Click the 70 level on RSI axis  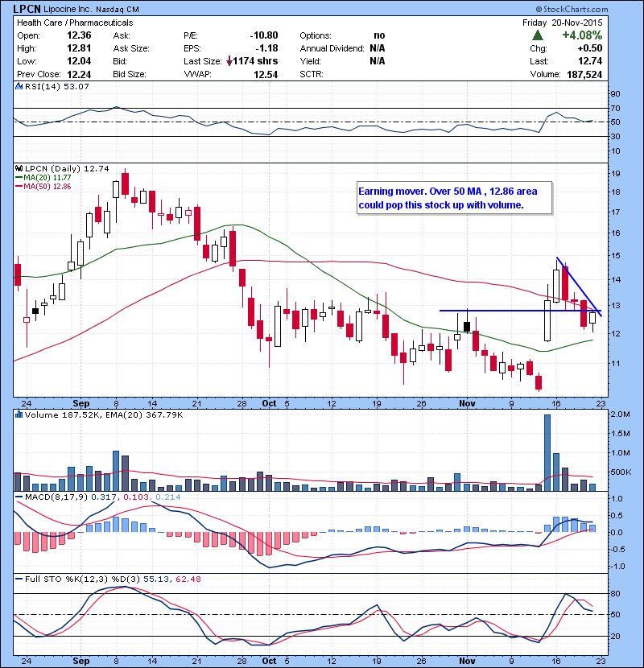pos(616,108)
